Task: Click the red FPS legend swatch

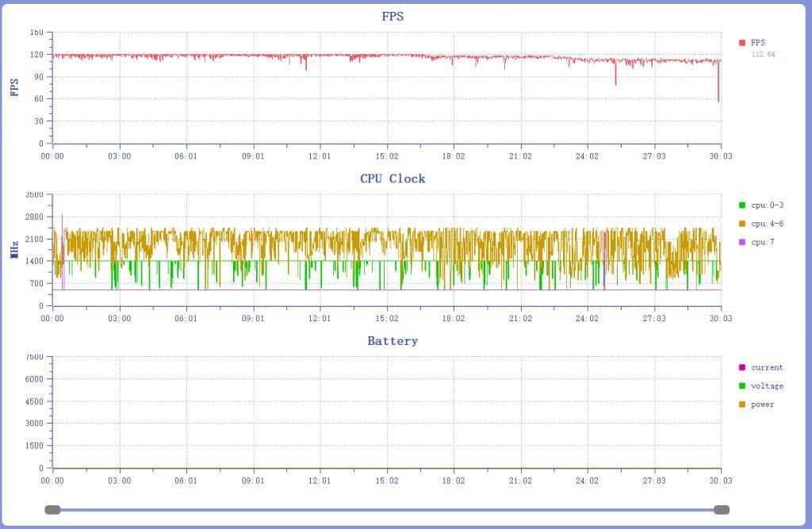Action: pos(742,43)
